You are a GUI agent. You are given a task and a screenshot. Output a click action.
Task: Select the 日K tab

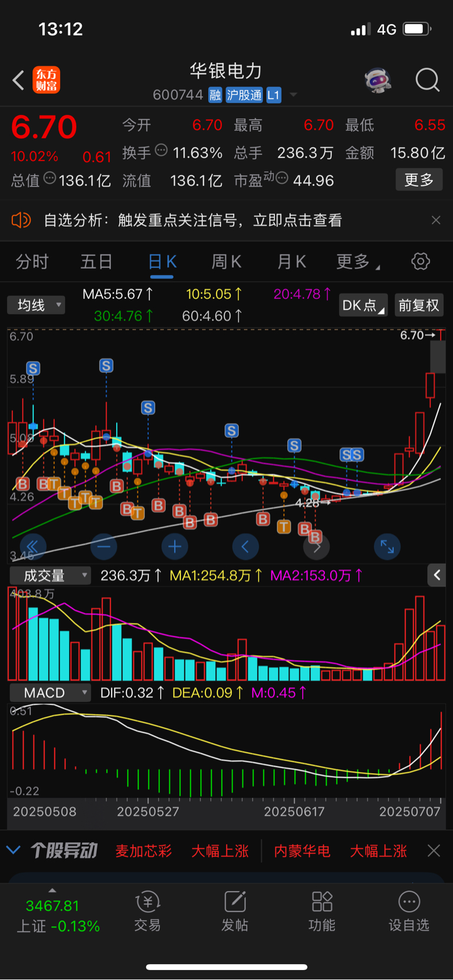click(x=162, y=262)
